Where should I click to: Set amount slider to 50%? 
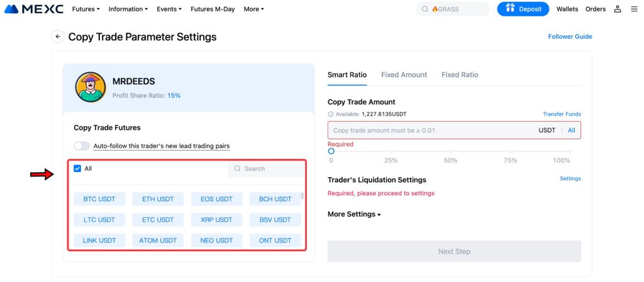pos(450,151)
